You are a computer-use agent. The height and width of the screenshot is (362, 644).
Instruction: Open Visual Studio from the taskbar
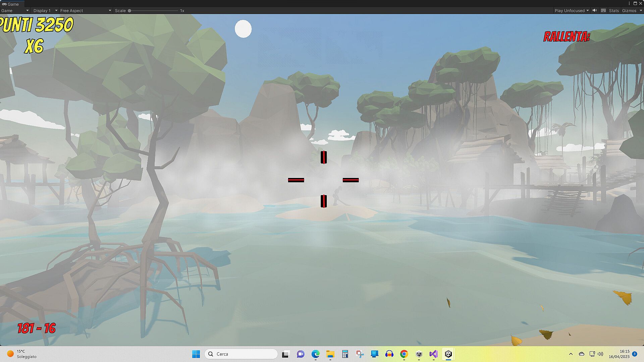[x=433, y=354]
